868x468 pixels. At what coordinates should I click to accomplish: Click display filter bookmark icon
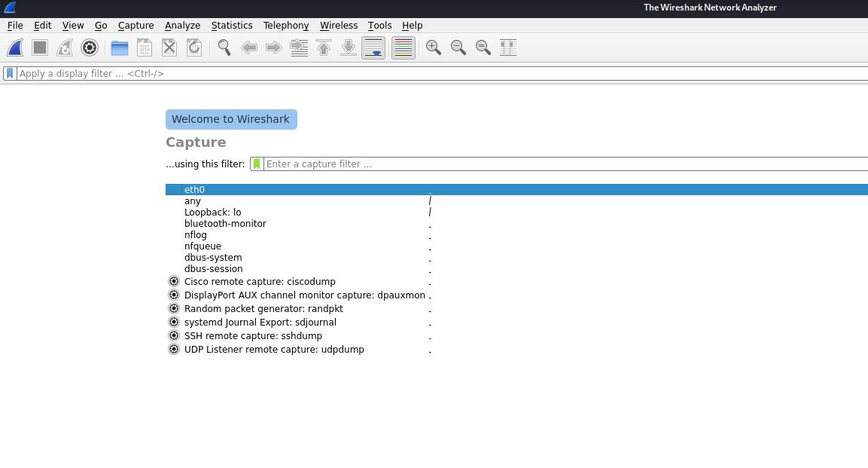pos(10,74)
